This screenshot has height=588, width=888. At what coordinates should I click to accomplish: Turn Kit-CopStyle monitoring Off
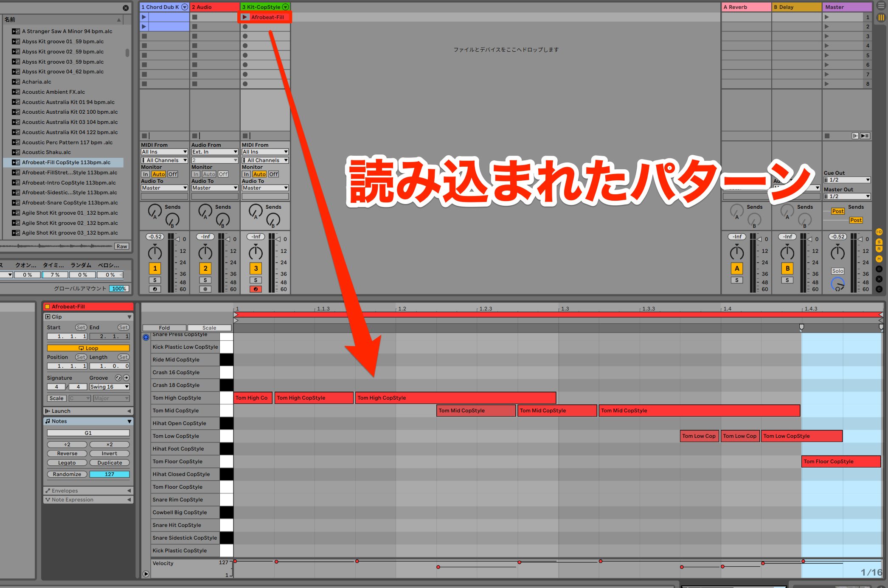coord(274,174)
